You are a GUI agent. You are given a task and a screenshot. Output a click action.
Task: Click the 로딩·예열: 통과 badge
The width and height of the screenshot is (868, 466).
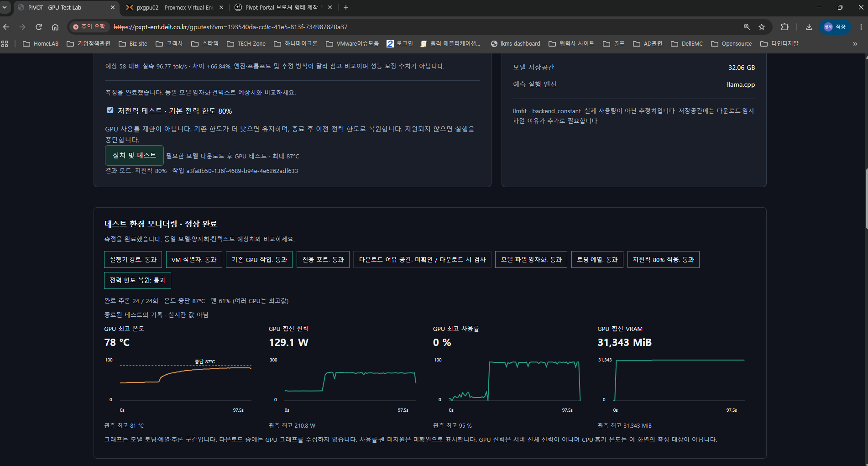coord(597,260)
